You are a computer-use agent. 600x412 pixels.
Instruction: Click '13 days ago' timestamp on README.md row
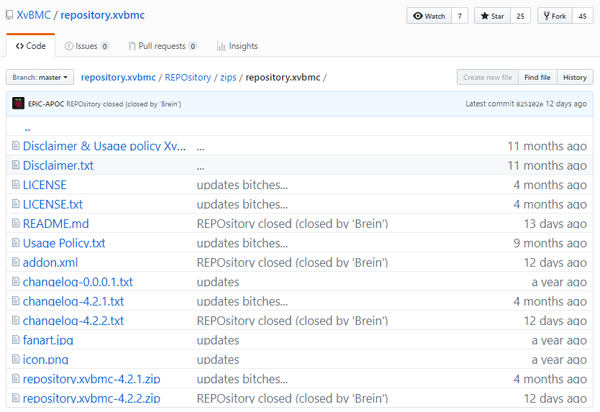tap(555, 223)
